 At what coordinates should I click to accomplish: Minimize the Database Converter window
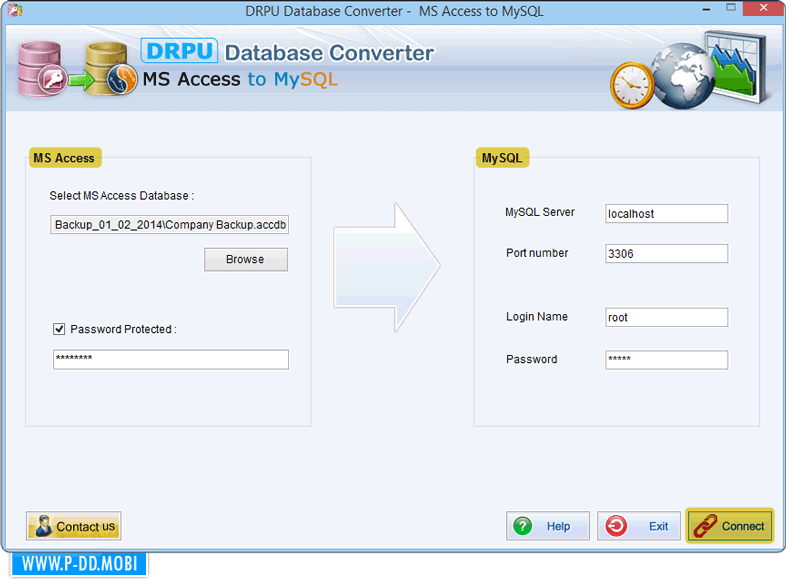706,9
